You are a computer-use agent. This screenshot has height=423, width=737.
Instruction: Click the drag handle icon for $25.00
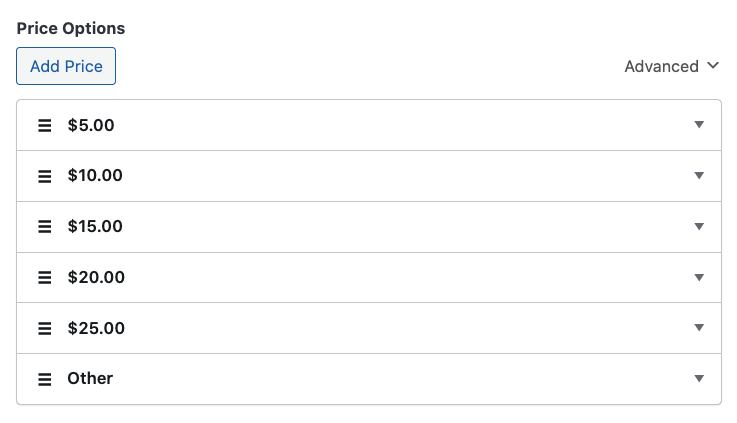coord(44,328)
